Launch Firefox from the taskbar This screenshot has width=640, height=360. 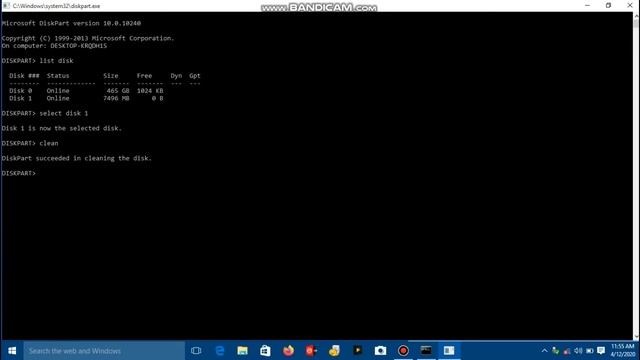tap(288, 351)
